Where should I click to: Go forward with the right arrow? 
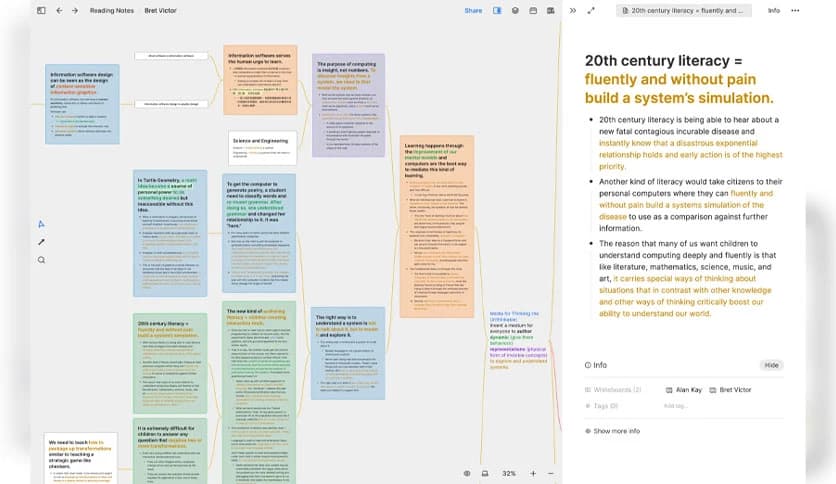75,11
